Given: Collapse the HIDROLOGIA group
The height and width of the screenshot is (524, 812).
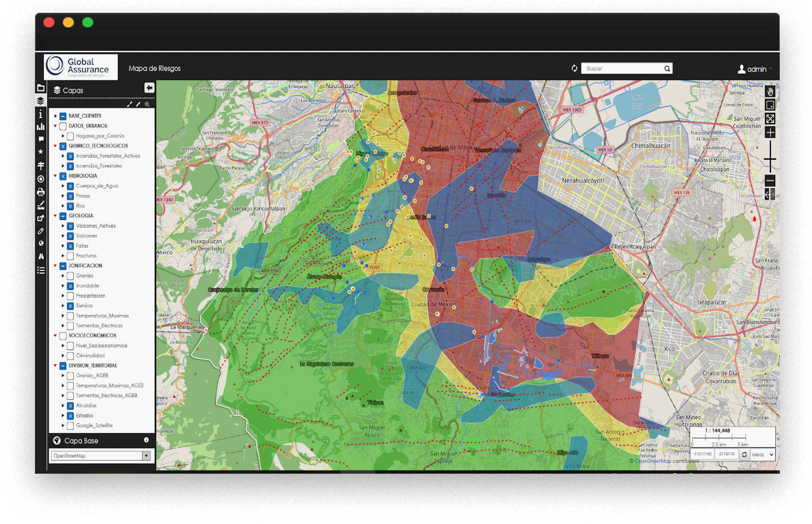Looking at the screenshot, I should click(56, 176).
